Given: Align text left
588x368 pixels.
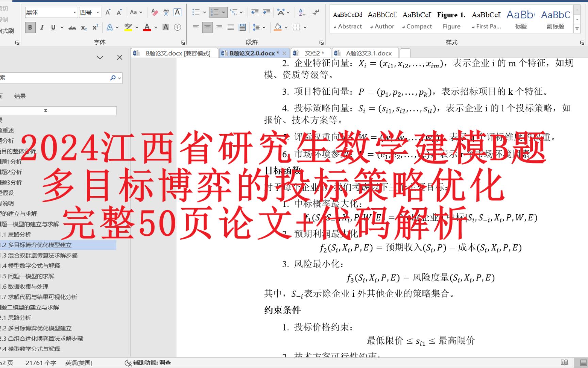Looking at the screenshot, I should coord(196,27).
